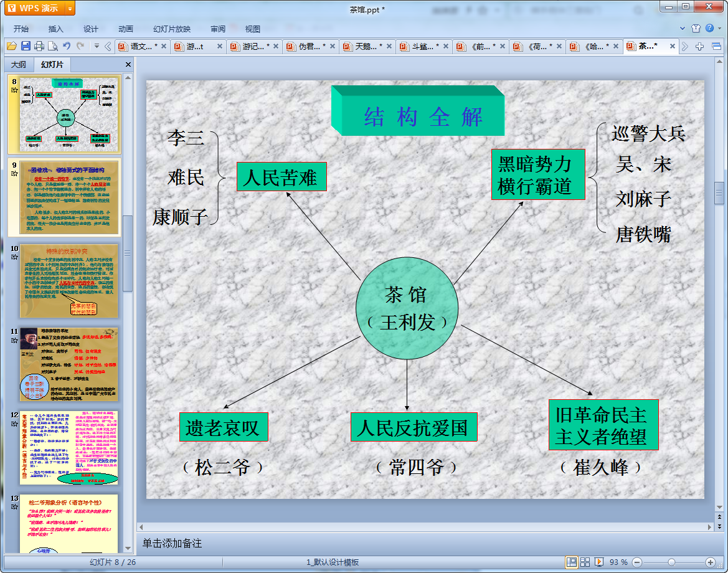The image size is (728, 573).
Task: Click the animation star under slide 8 number
Action: 14,90
